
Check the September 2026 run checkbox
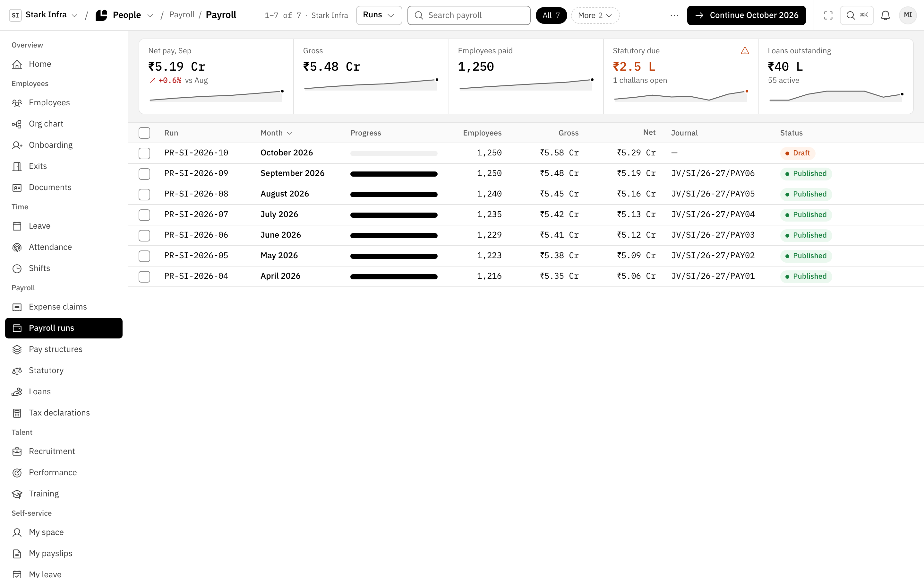[144, 174]
